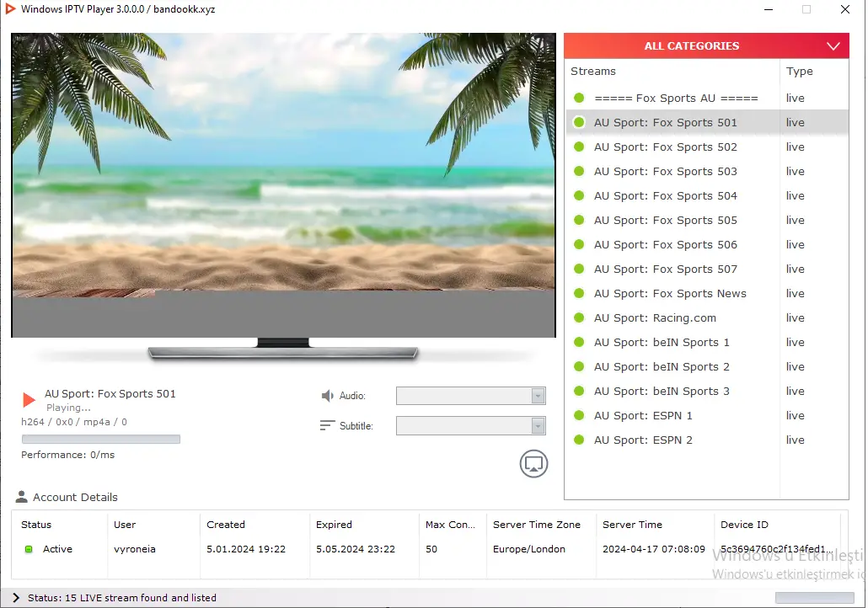Viewport: 868px width, 608px height.
Task: Click the TV video preview screen
Action: click(x=283, y=184)
